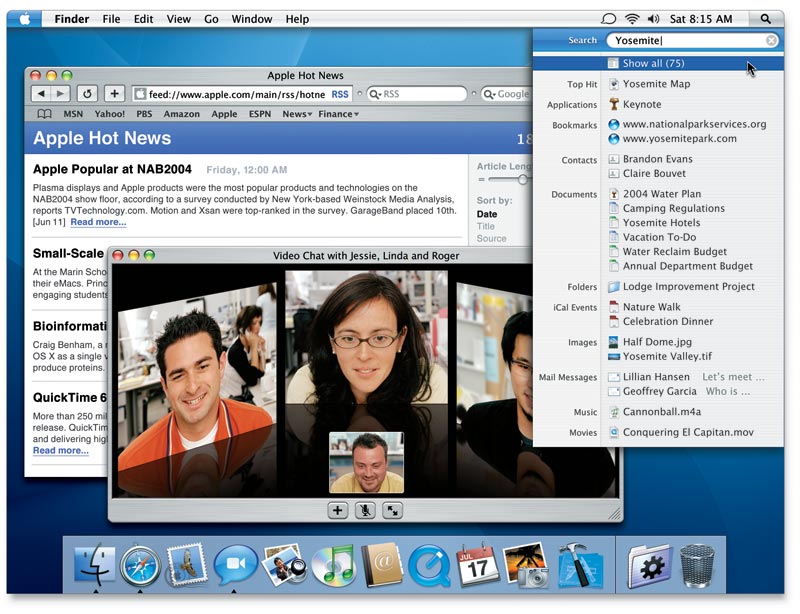
Task: Open Image Capture icon in Dock
Action: click(526, 564)
